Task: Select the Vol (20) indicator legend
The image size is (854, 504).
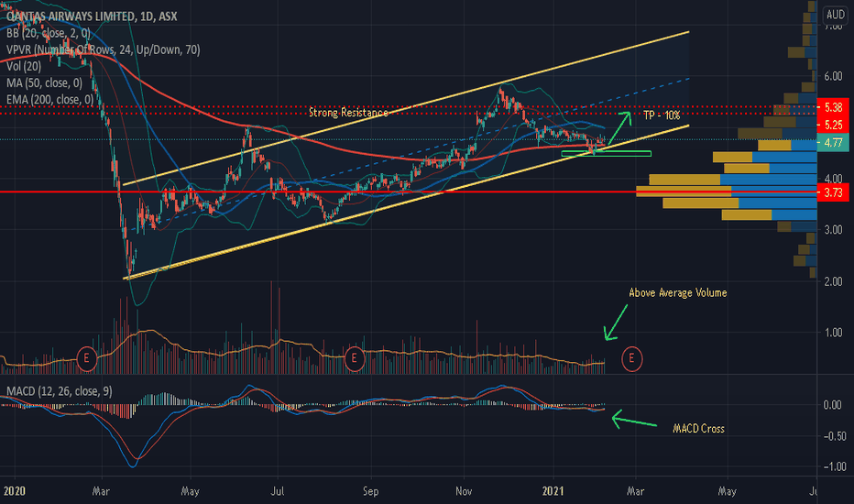Action: pos(24,67)
